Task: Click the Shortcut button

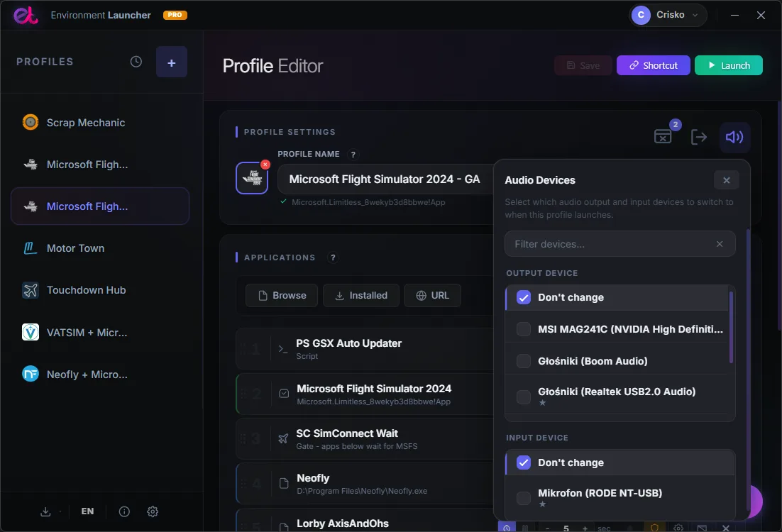Action: click(x=654, y=65)
